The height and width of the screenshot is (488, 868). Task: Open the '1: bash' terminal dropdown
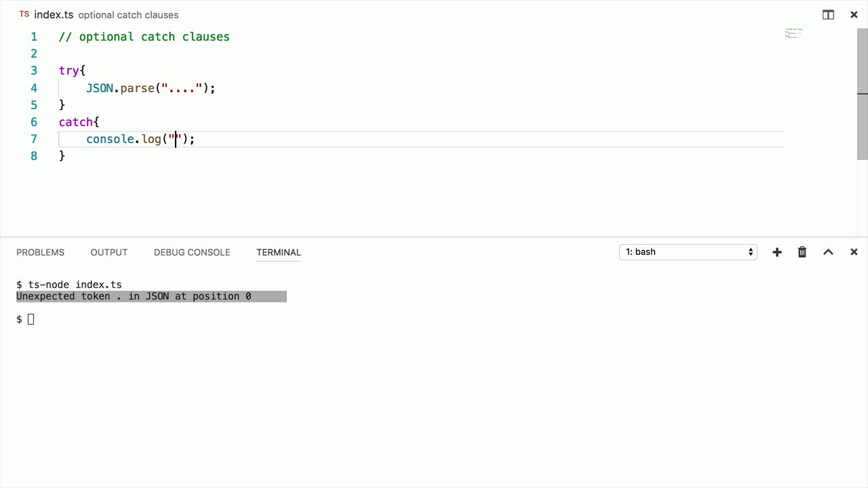(x=688, y=252)
